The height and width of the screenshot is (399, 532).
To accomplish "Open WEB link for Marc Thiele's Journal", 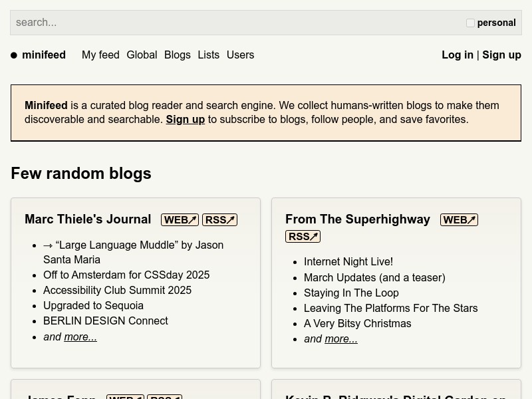I will [180, 220].
